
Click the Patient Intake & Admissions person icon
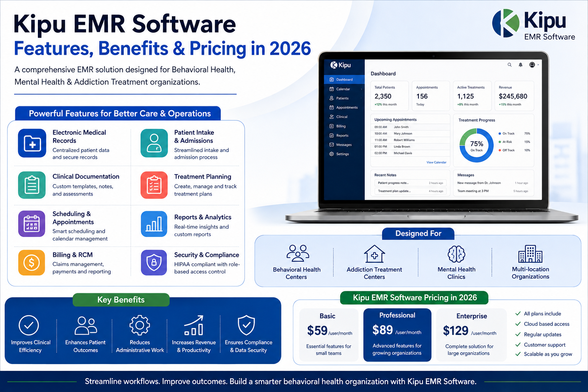coord(154,144)
